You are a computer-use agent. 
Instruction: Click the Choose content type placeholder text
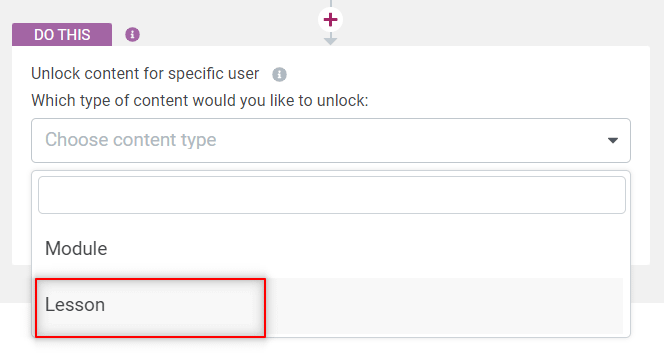130,140
